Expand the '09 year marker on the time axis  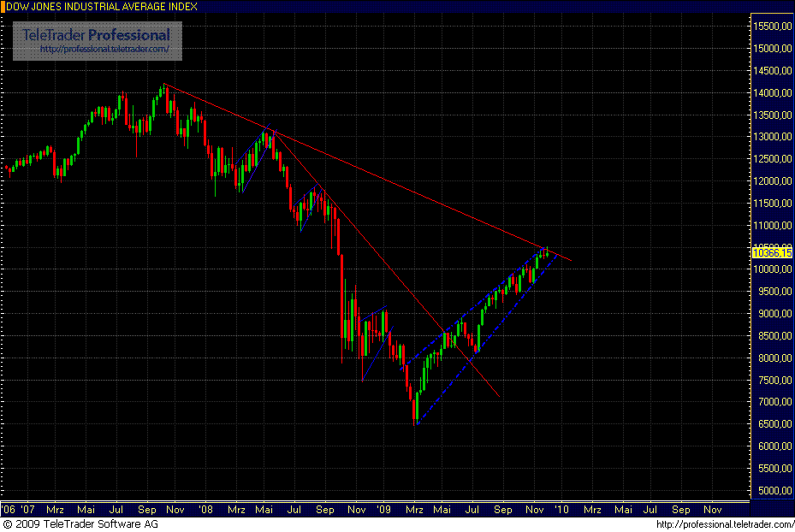pyautogui.click(x=383, y=509)
